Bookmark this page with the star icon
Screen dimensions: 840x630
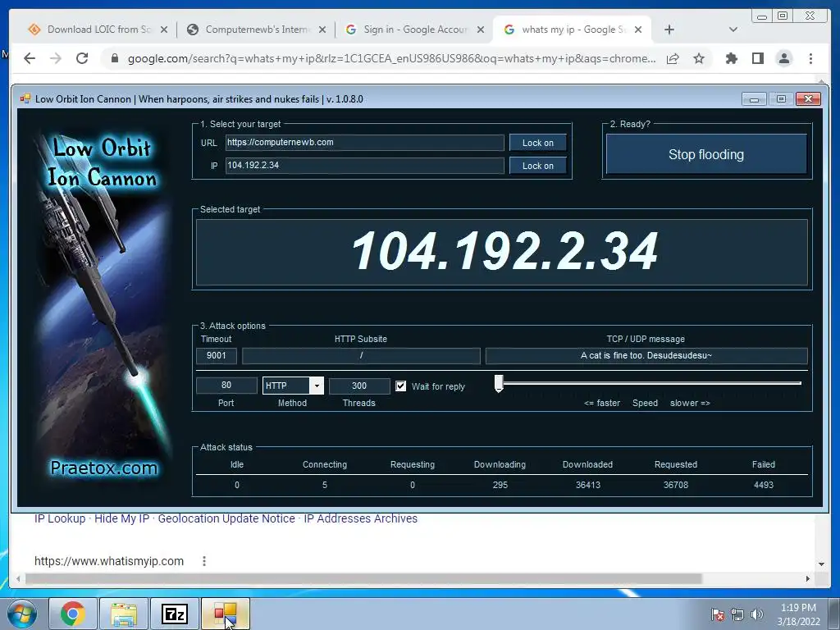click(x=699, y=58)
